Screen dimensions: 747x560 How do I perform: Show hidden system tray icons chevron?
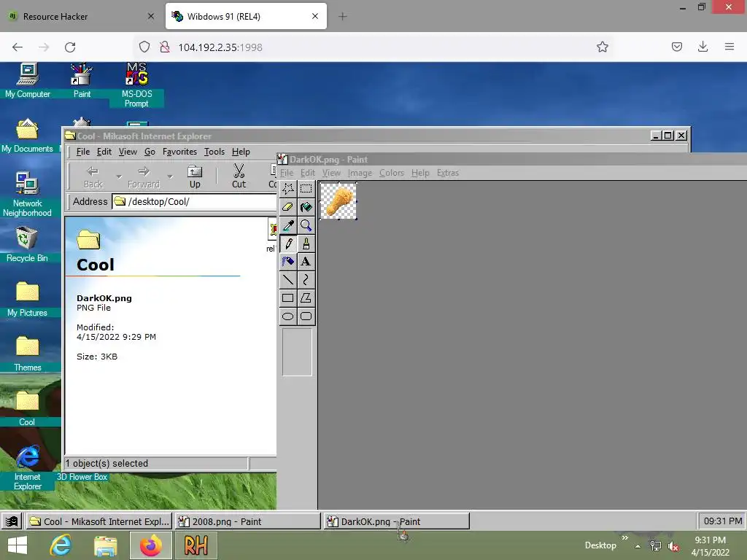[x=638, y=546]
